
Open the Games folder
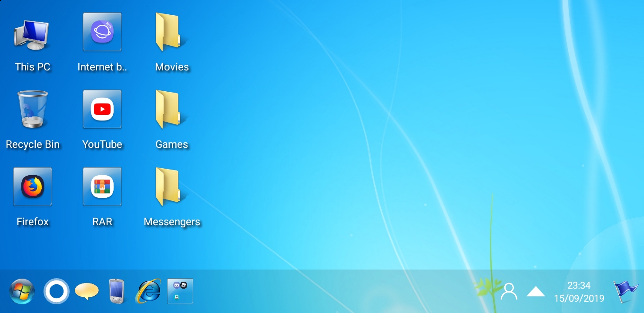[171, 109]
